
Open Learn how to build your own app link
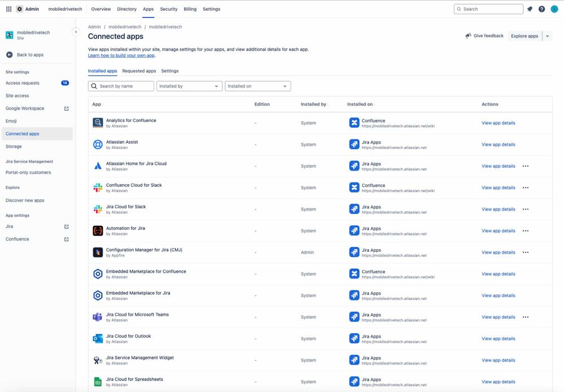pyautogui.click(x=121, y=55)
